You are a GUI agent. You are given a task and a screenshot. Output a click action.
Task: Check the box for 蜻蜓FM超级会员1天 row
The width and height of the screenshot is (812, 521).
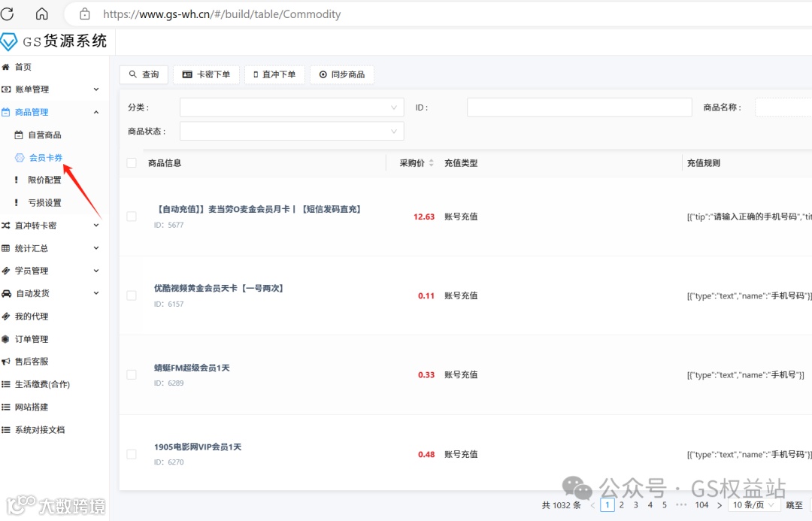(132, 374)
